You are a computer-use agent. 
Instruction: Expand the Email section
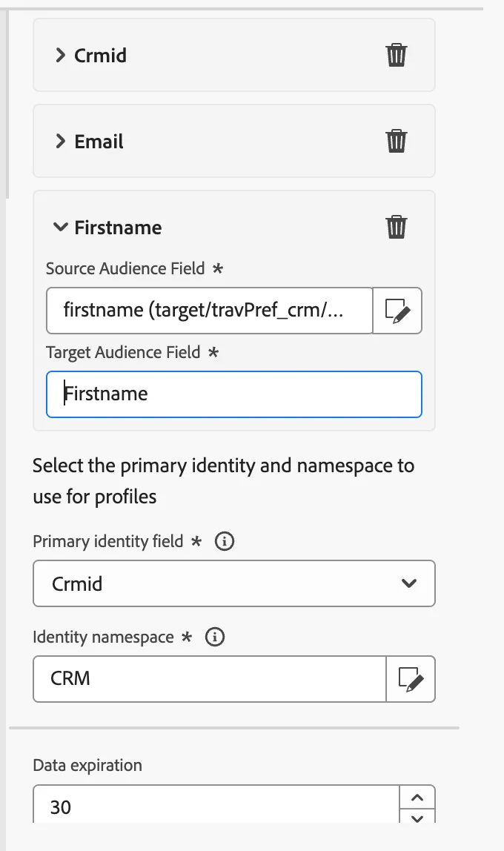pos(60,141)
